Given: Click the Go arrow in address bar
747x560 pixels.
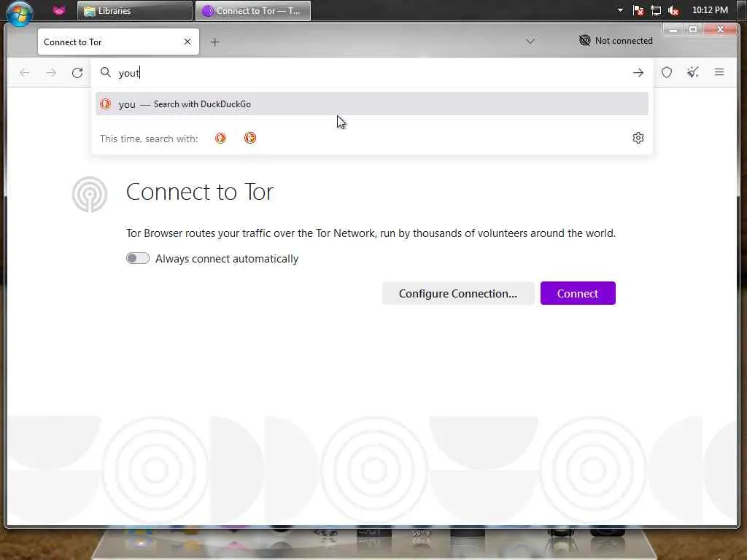Looking at the screenshot, I should point(638,72).
